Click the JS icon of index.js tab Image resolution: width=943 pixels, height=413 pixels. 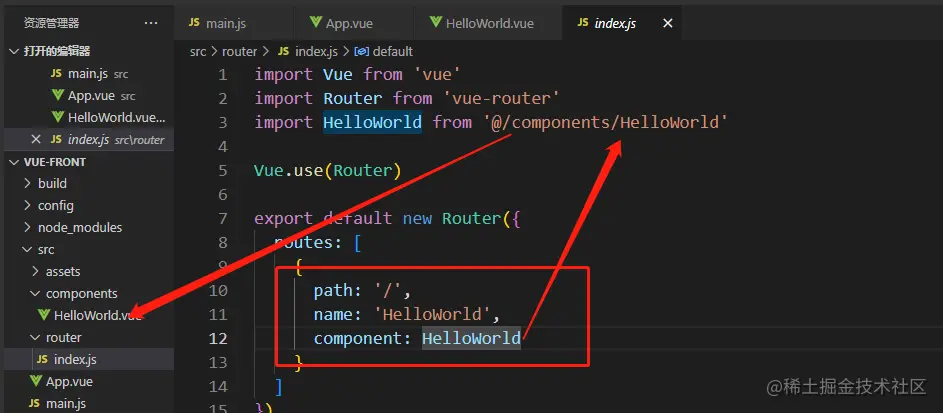[x=582, y=23]
